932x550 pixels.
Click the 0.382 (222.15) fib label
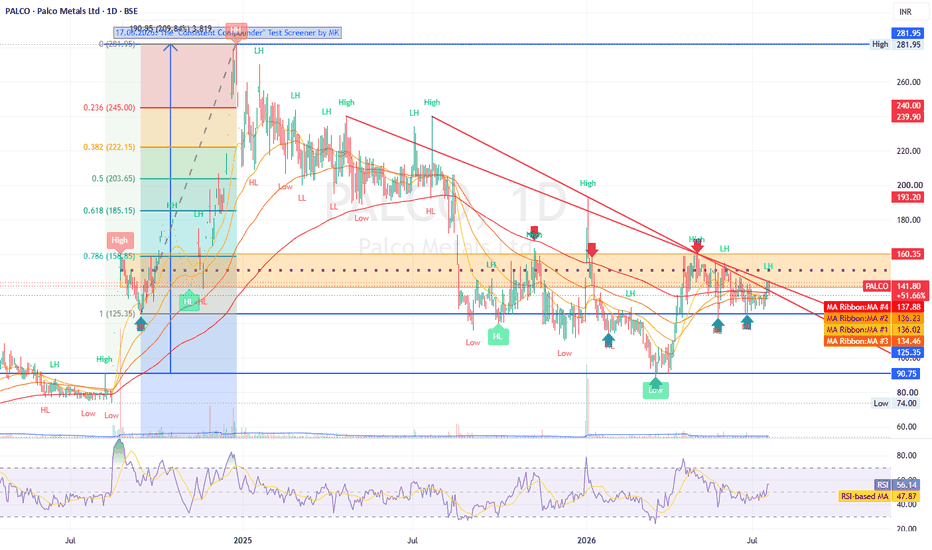tap(109, 147)
